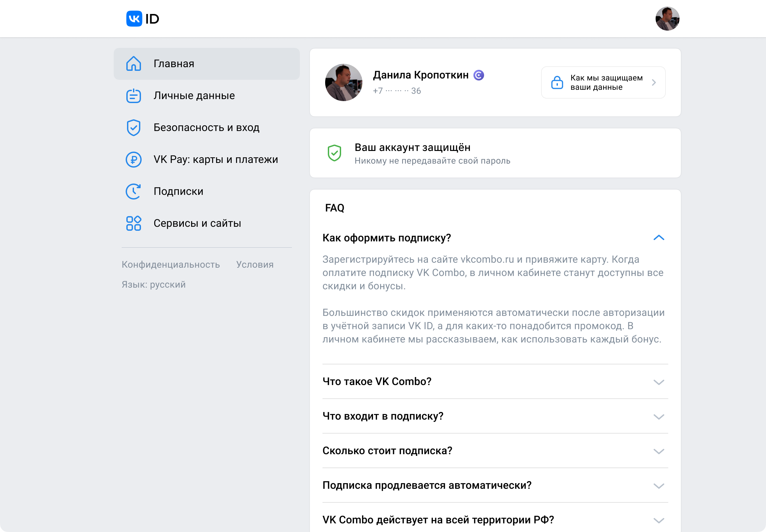Click the Личные данные clipboard icon
Viewport: 766px width, 532px height.
[134, 96]
